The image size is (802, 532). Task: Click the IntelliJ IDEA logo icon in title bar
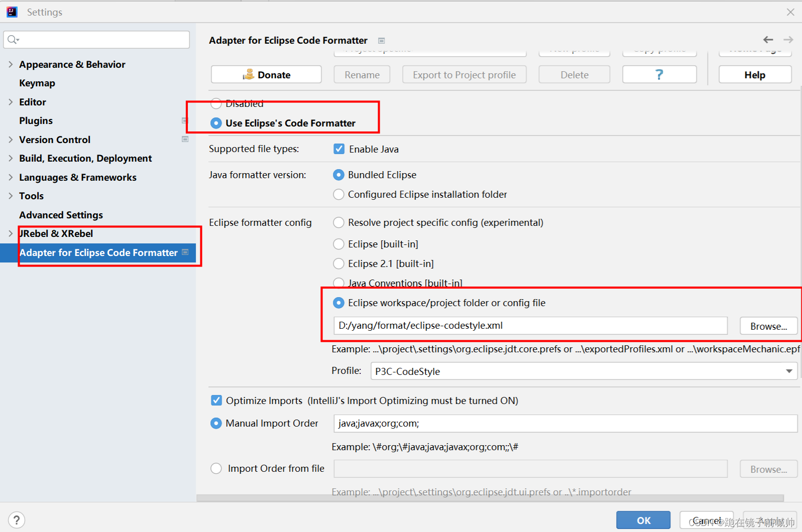tap(12, 12)
